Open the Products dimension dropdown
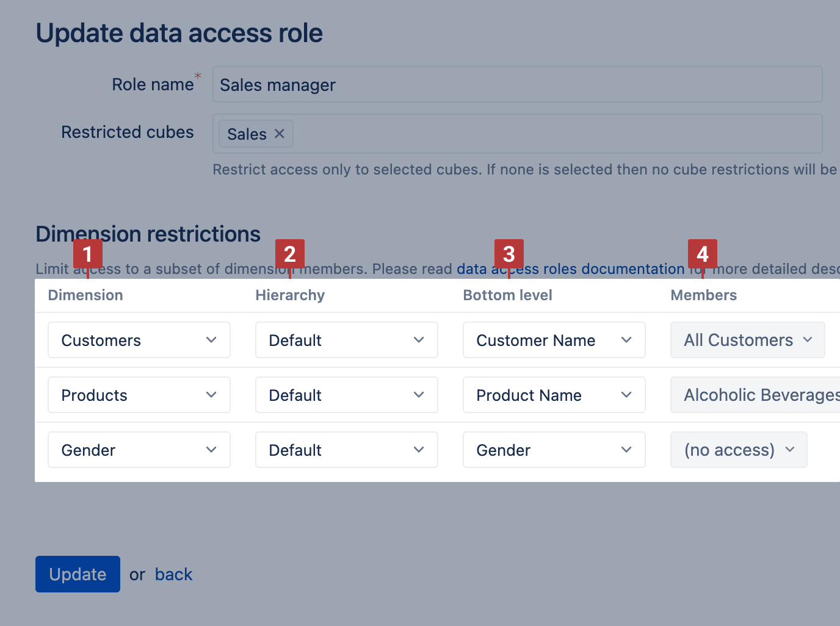The width and height of the screenshot is (840, 626). pyautogui.click(x=139, y=395)
